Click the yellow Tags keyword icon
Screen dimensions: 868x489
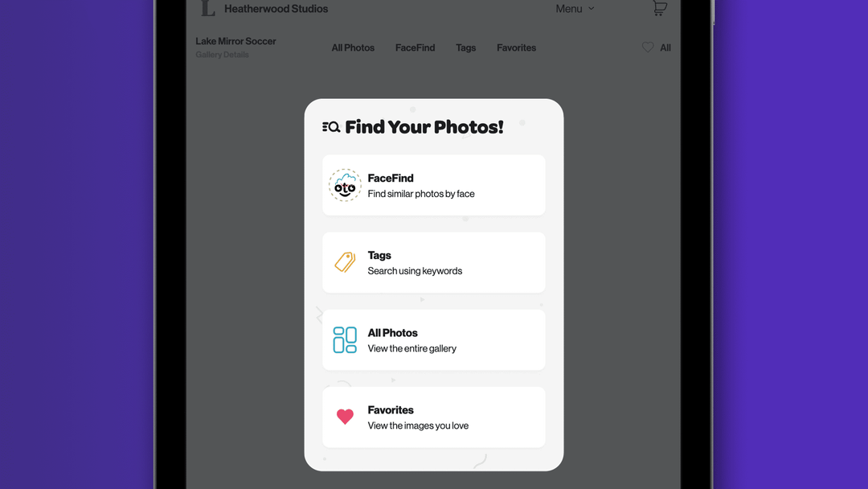click(x=344, y=262)
